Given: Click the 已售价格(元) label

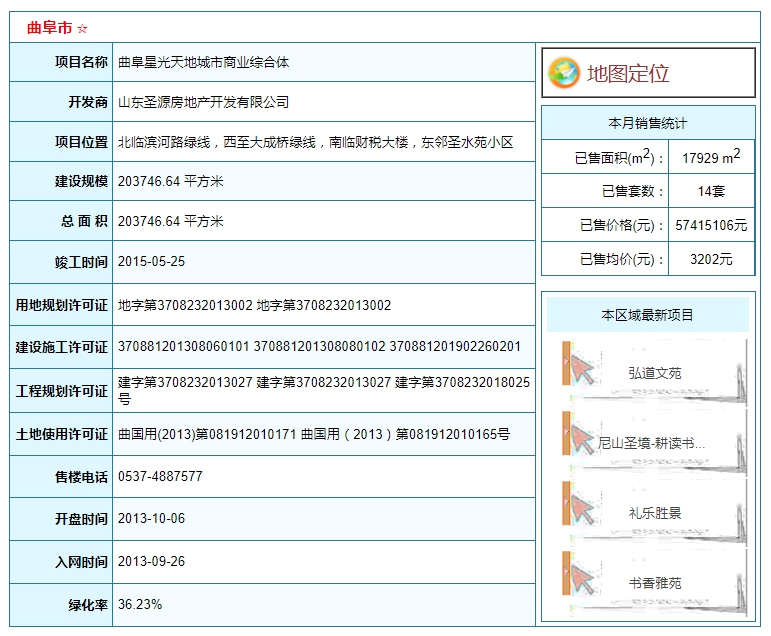Looking at the screenshot, I should (x=622, y=225).
